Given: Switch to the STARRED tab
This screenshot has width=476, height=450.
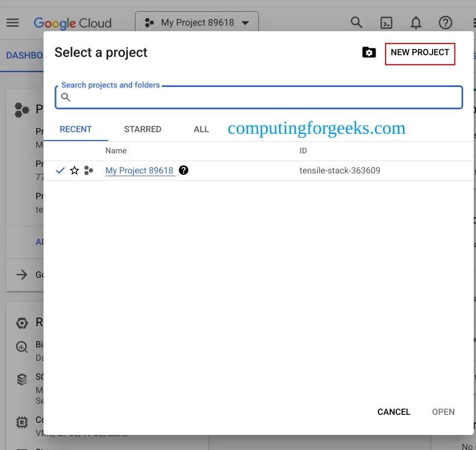Looking at the screenshot, I should (x=143, y=129).
